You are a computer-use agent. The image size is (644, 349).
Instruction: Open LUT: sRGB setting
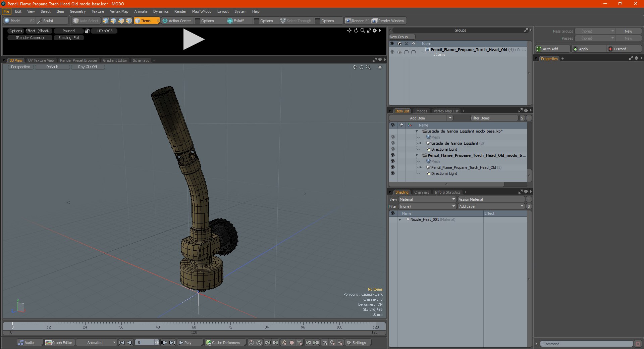point(104,31)
